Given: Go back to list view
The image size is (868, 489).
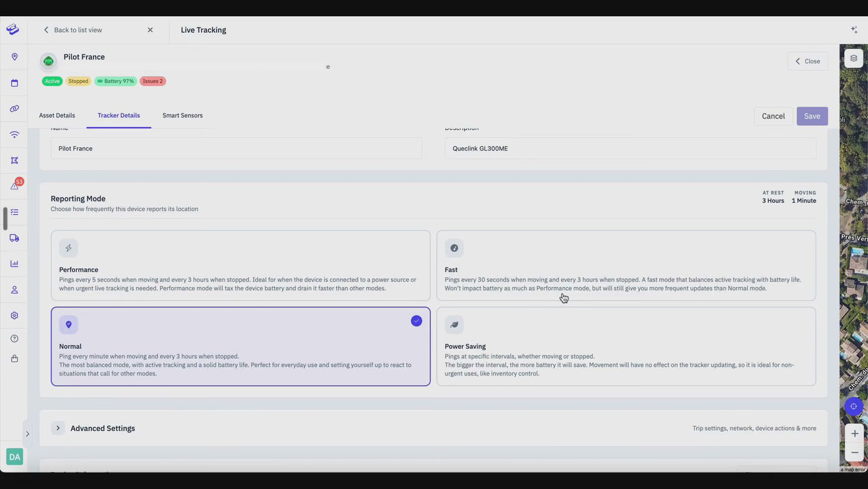Looking at the screenshot, I should click(73, 30).
